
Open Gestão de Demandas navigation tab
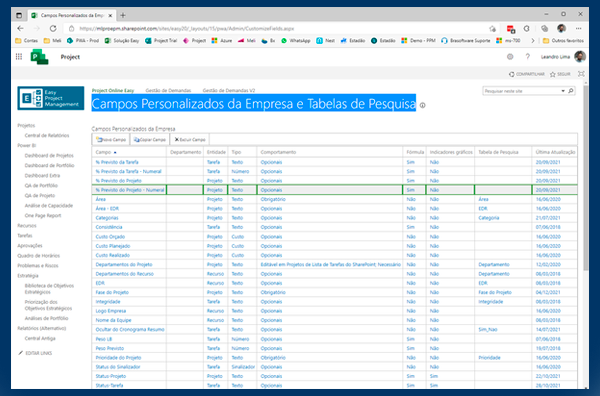tap(168, 90)
